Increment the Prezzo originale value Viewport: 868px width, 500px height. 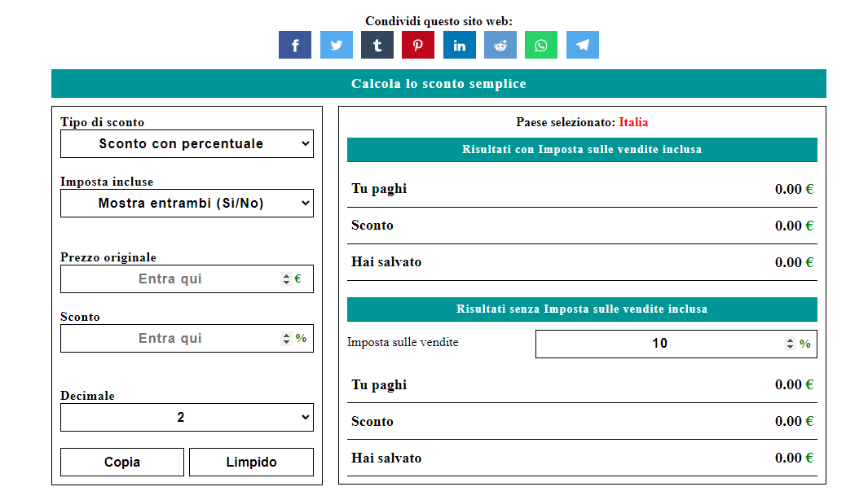click(285, 275)
